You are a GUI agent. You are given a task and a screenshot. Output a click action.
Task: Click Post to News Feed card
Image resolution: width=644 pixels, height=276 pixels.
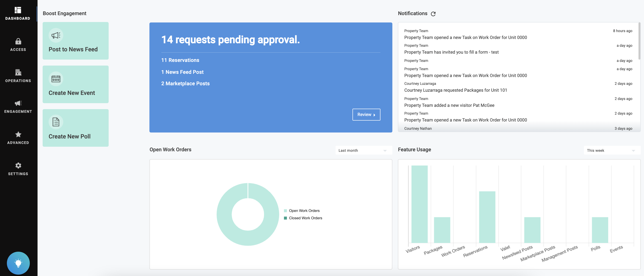click(x=75, y=41)
